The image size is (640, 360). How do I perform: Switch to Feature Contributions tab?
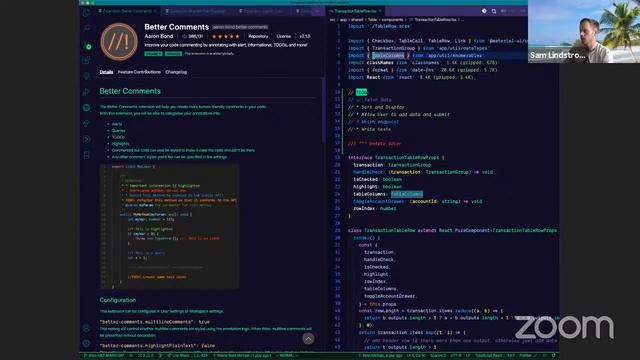point(139,72)
